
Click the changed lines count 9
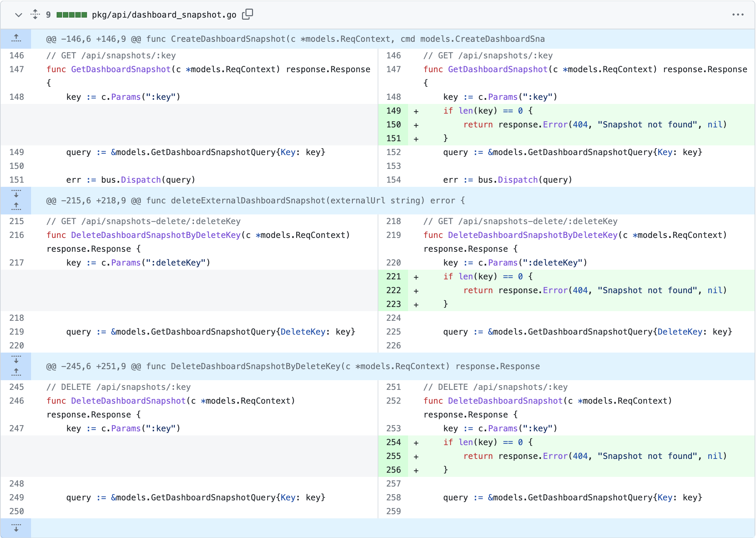click(48, 15)
